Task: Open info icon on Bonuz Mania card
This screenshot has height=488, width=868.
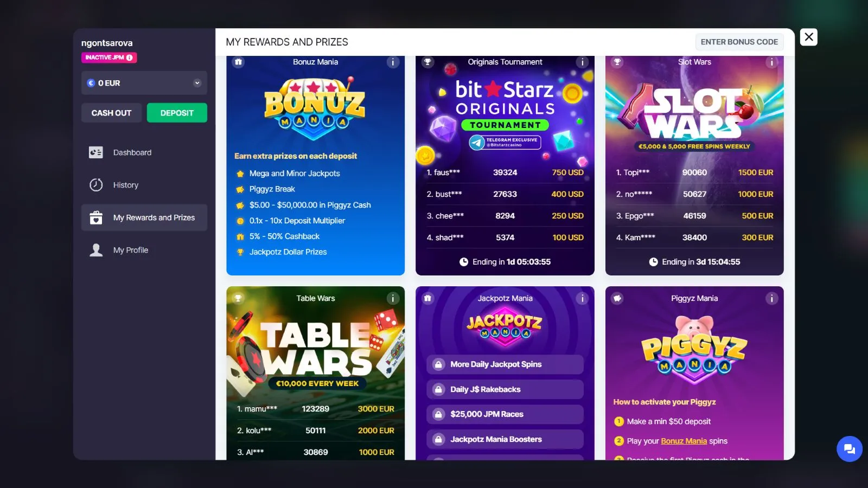Action: [x=393, y=62]
